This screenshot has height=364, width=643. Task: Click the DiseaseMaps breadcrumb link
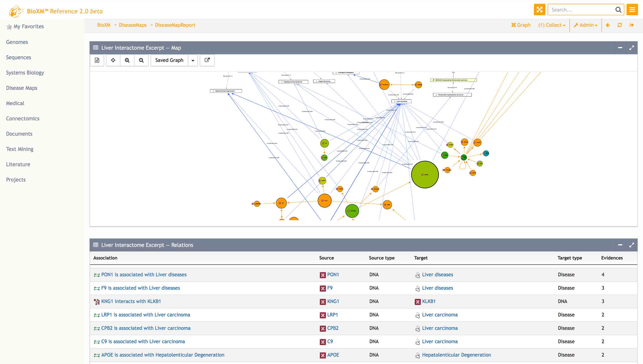pos(132,25)
